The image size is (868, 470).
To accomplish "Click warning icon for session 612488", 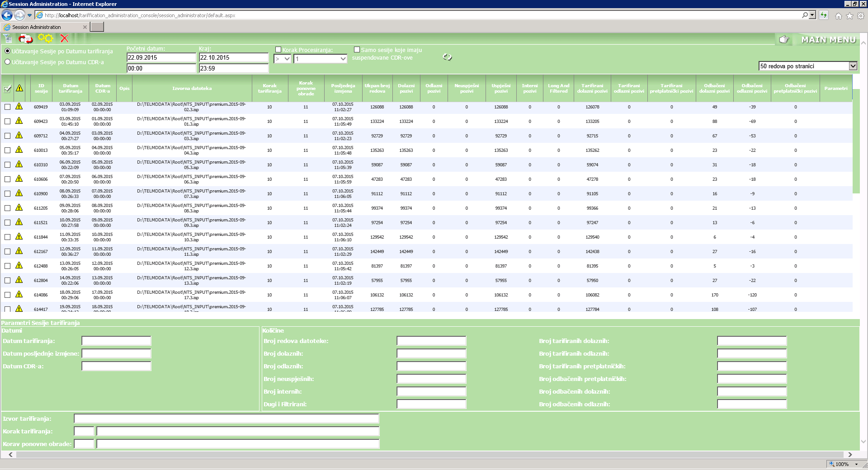I will click(x=19, y=265).
